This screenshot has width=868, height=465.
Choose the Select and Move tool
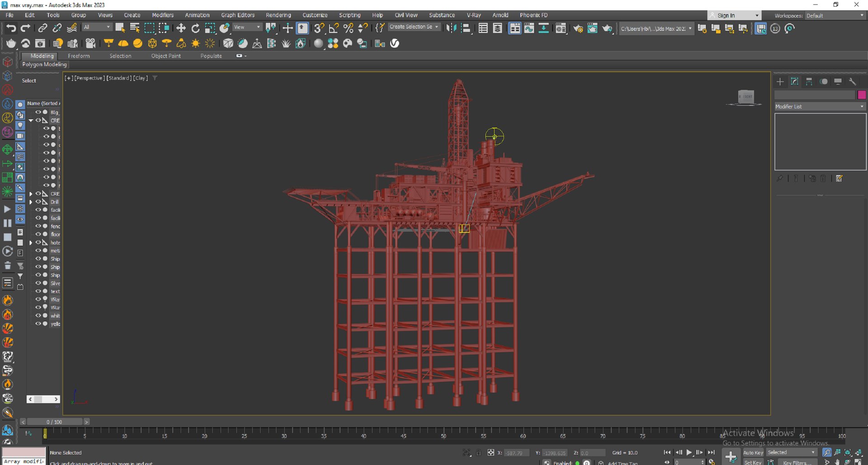[x=181, y=28]
